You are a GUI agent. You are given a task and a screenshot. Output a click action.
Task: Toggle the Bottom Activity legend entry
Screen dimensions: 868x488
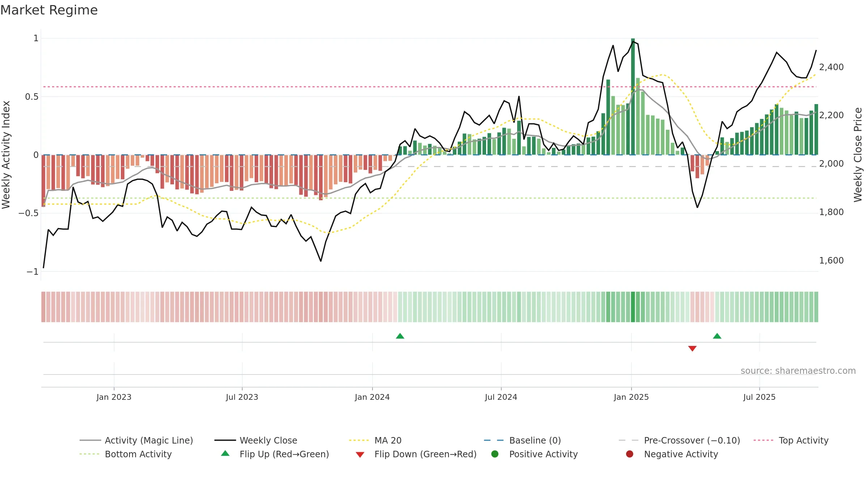[125, 454]
